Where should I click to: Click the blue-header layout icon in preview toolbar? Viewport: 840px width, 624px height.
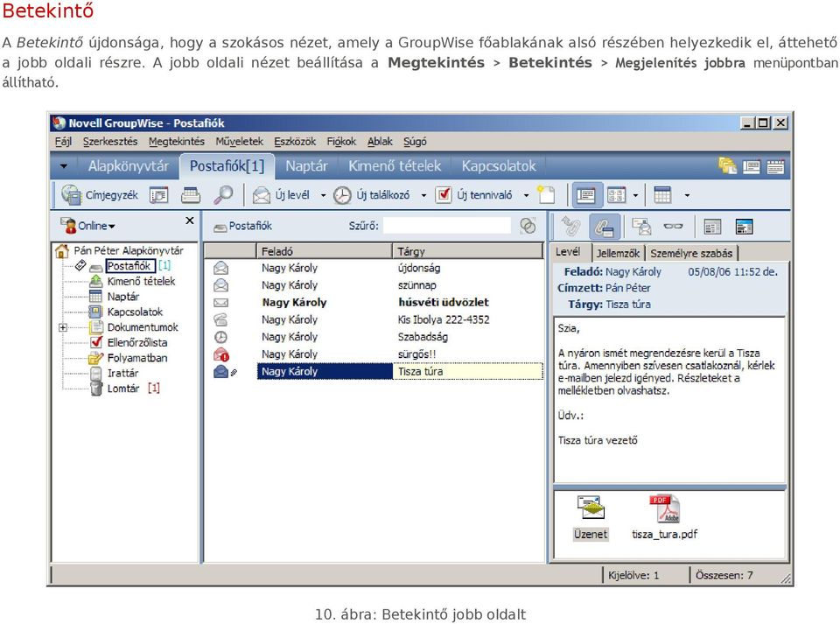(744, 227)
